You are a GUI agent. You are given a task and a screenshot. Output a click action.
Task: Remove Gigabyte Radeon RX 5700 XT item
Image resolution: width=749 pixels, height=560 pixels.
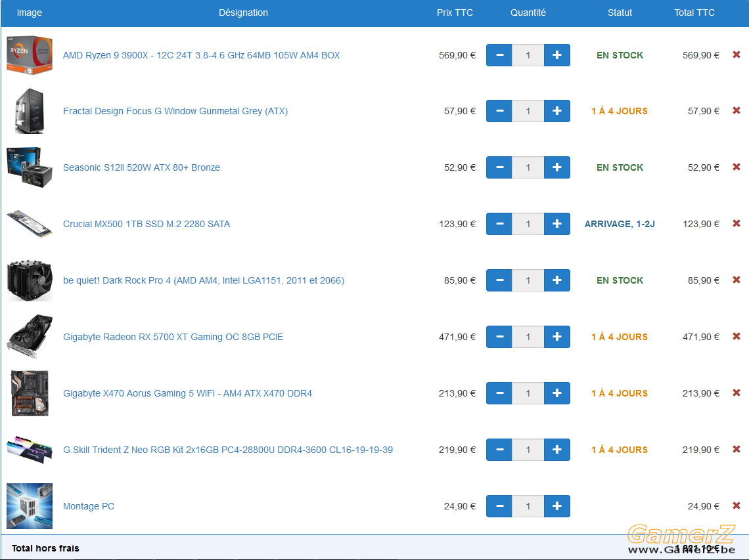click(737, 337)
